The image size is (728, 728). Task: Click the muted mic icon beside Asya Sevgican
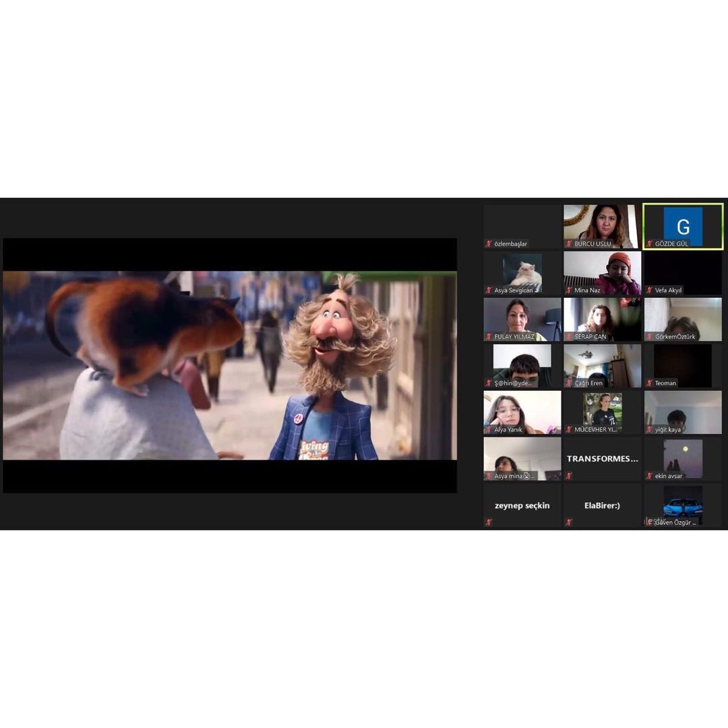pyautogui.click(x=489, y=290)
